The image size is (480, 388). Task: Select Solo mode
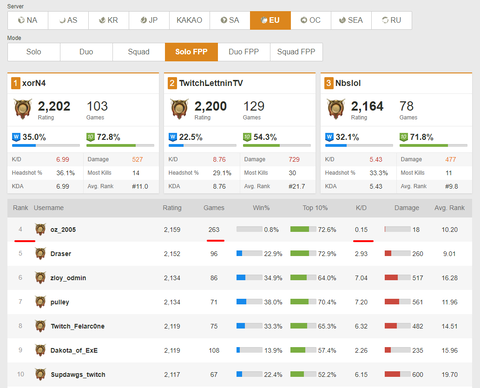click(34, 52)
